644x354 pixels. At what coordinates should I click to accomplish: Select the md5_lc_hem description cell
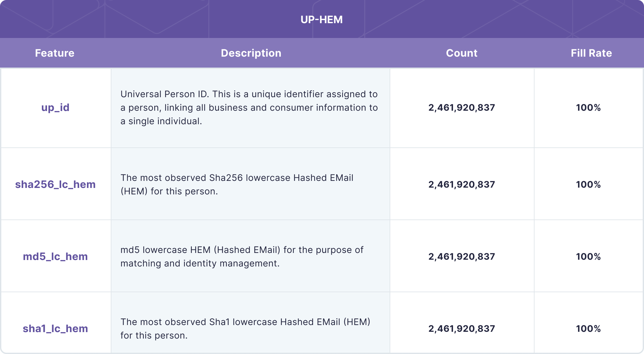click(242, 256)
